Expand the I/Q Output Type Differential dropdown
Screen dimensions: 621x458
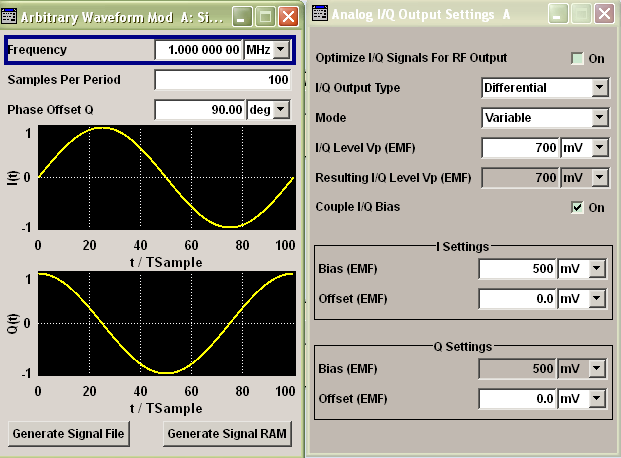[600, 88]
